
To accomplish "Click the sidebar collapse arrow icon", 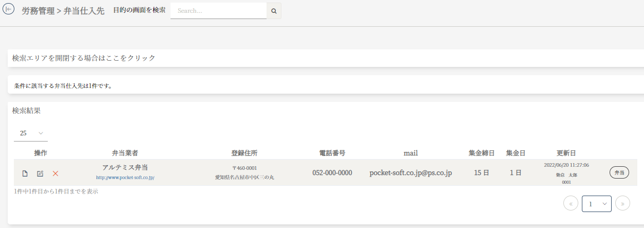I will point(8,10).
